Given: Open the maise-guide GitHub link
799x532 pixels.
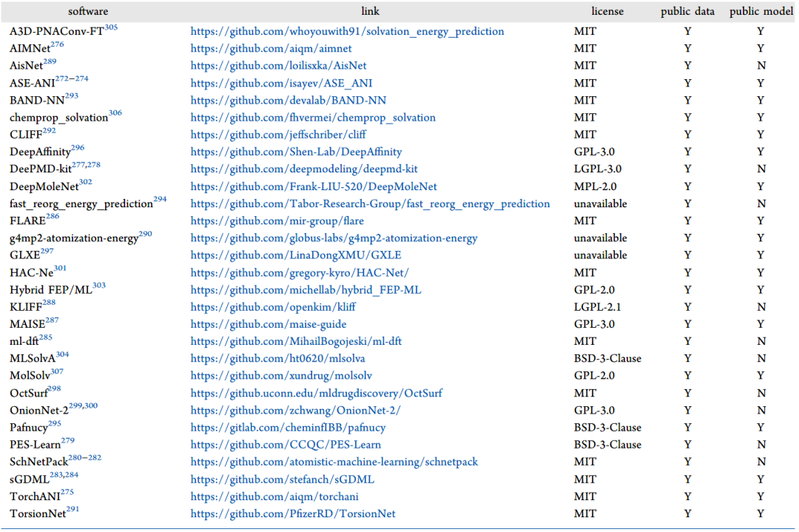Looking at the screenshot, I should coord(269,325).
